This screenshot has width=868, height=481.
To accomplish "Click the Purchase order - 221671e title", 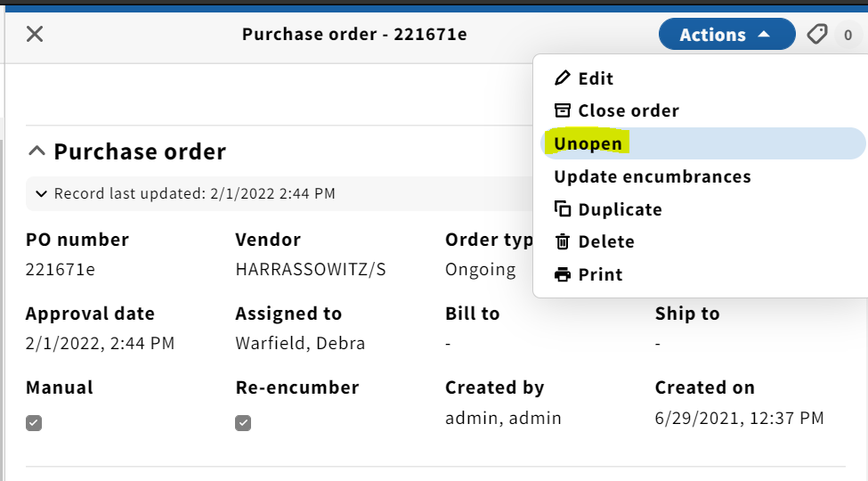I will coord(354,35).
